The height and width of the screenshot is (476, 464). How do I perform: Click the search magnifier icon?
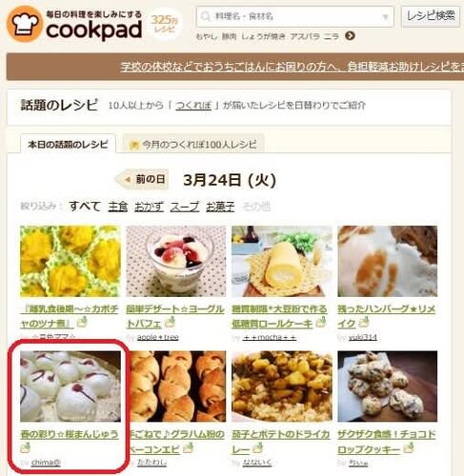pyautogui.click(x=206, y=16)
